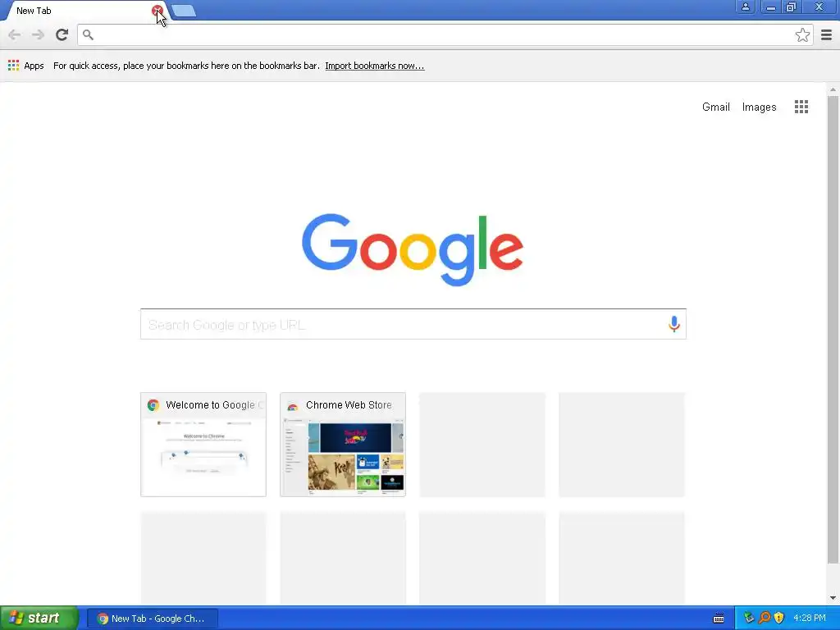Click the 4:28 PM taskbar clock
This screenshot has width=840, height=630.
click(x=810, y=619)
